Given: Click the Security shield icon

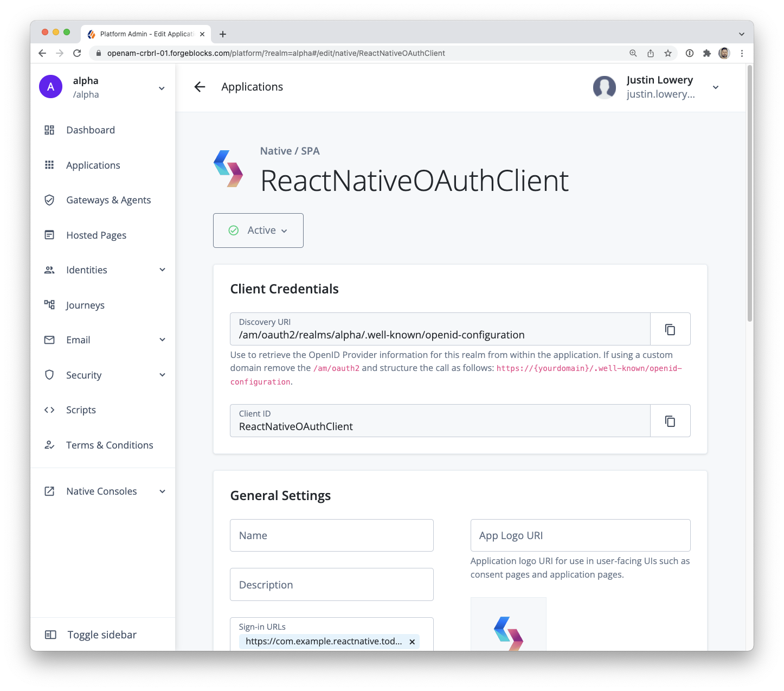Looking at the screenshot, I should tap(49, 375).
